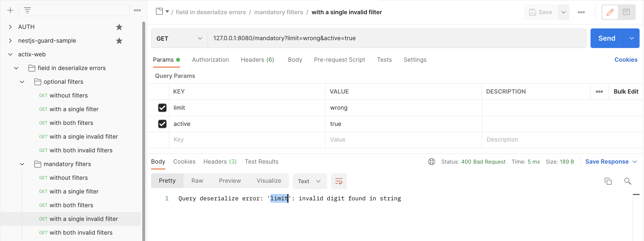The width and height of the screenshot is (644, 241).
Task: Uncheck the limit query parameter
Action: [x=162, y=108]
